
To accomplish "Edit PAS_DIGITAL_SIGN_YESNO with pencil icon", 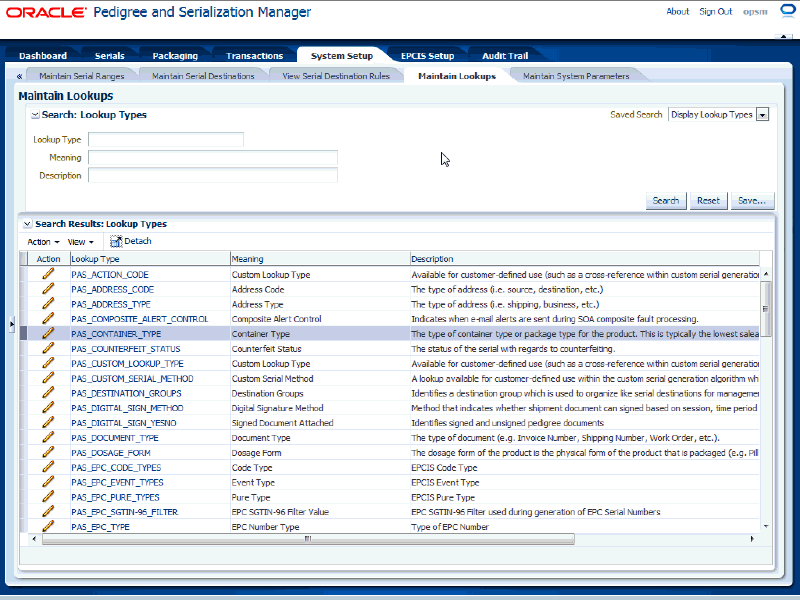I will [48, 422].
